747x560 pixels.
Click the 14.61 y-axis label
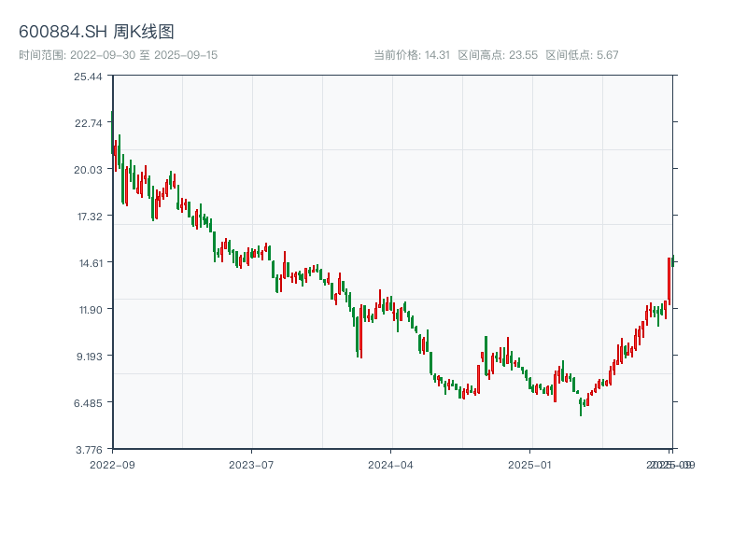89,262
